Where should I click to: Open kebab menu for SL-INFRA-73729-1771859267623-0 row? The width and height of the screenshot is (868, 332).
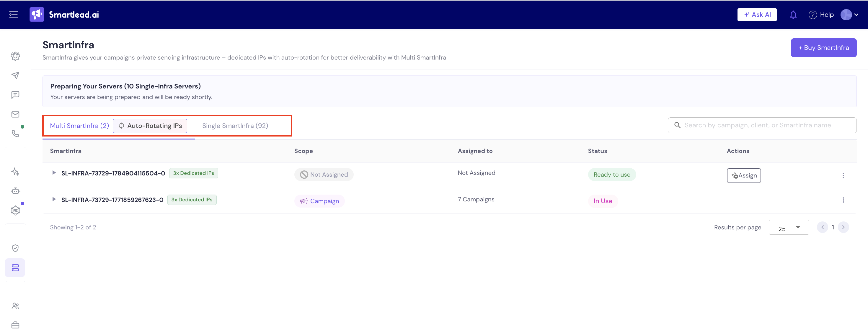click(843, 200)
